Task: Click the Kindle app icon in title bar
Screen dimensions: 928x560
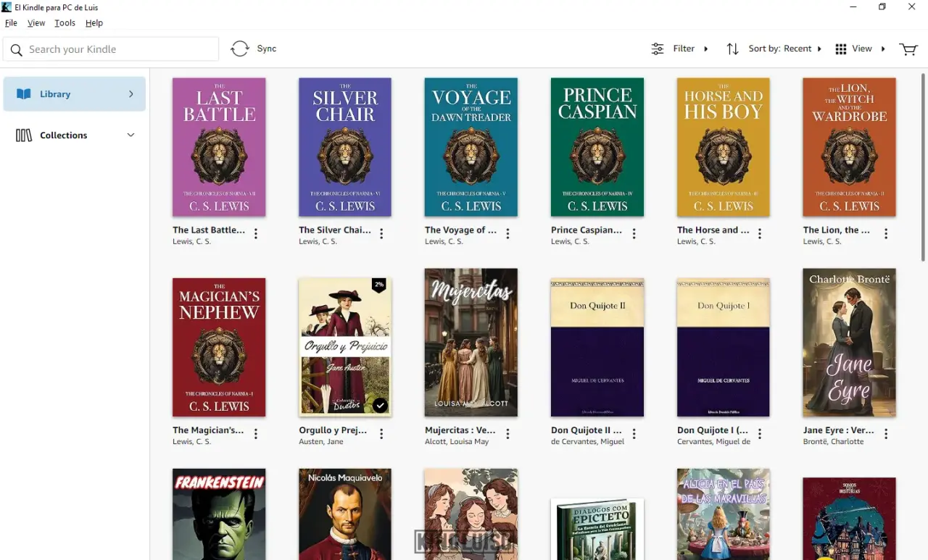Action: [x=7, y=7]
